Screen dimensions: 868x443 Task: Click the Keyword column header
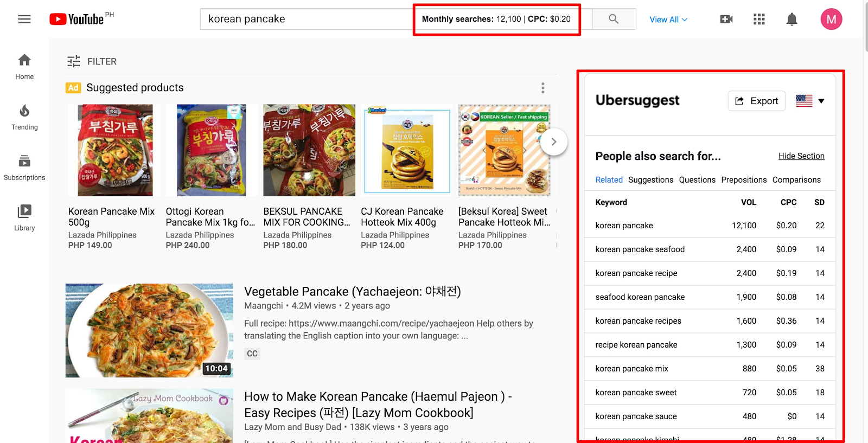point(611,202)
